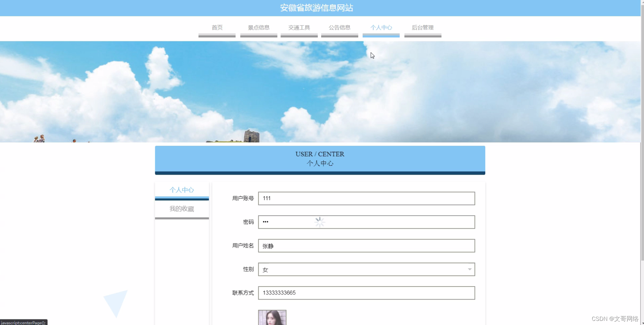This screenshot has height=325, width=644.
Task: Click the 用户账号 label
Action: (243, 198)
